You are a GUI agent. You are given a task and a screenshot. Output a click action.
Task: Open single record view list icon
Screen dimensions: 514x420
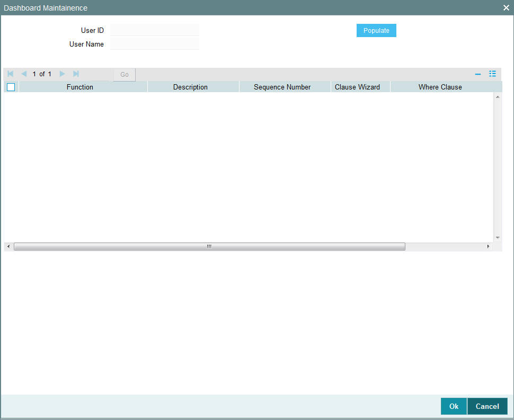pos(492,74)
